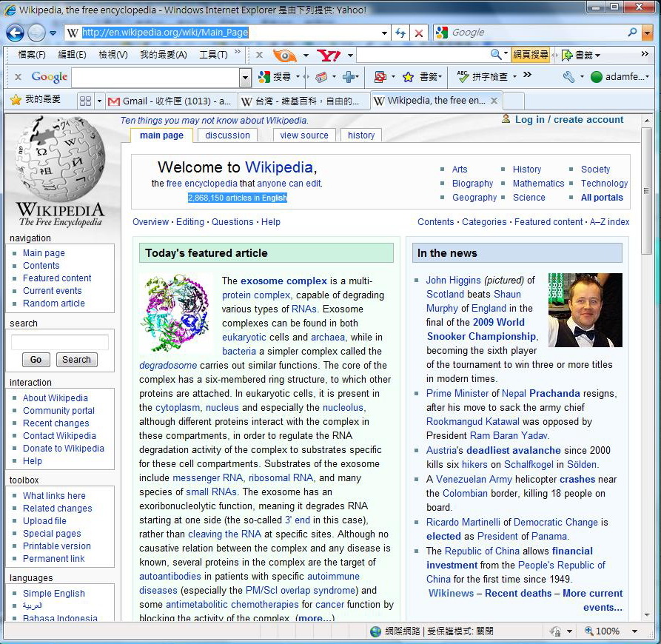Click the 我的最愛 favorites star button
This screenshot has height=644, width=661.
pos(36,100)
